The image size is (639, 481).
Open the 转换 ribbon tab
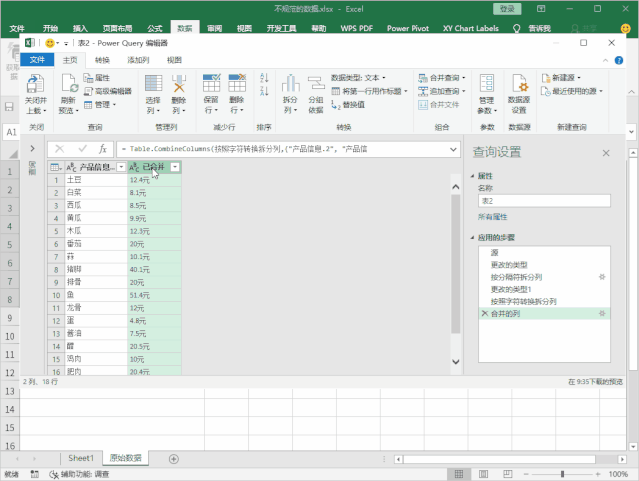pos(103,60)
